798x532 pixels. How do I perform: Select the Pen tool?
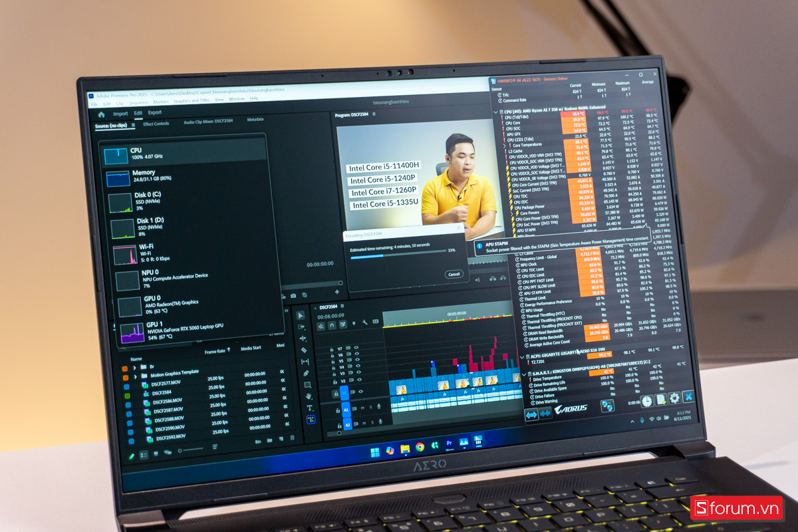coord(307,373)
